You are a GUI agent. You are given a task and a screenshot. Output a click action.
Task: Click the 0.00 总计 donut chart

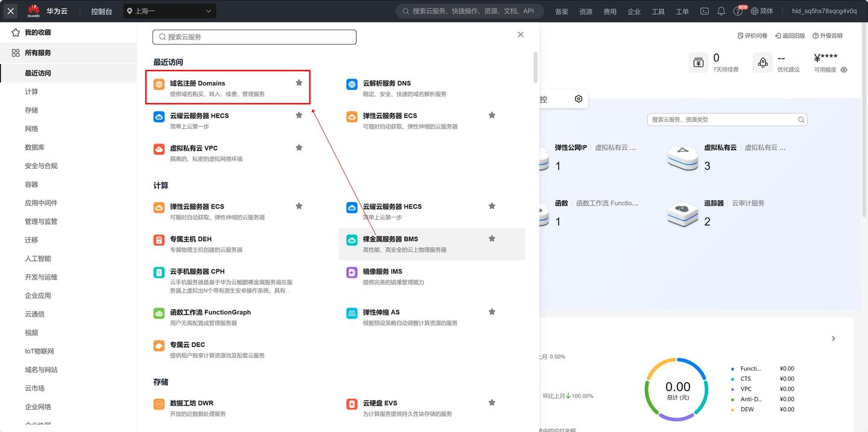pyautogui.click(x=678, y=389)
